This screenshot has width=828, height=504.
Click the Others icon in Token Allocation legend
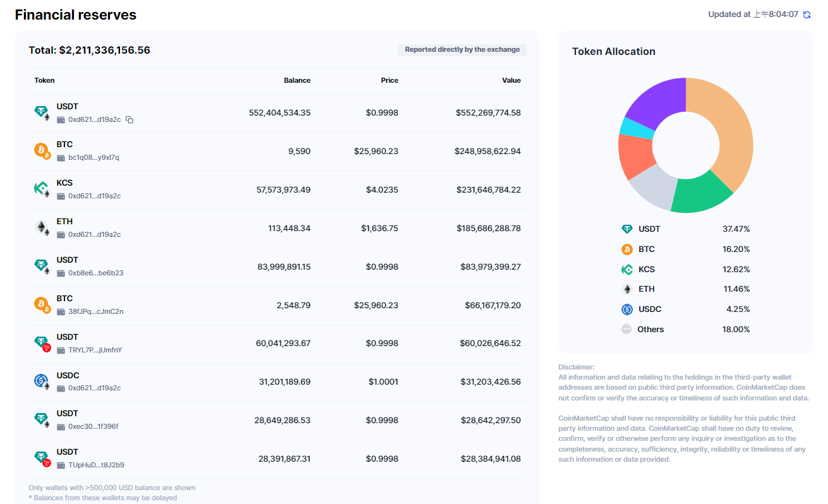[x=627, y=329]
